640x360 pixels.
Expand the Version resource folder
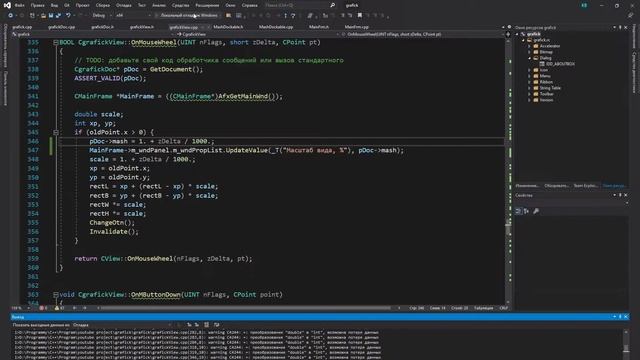(529, 100)
